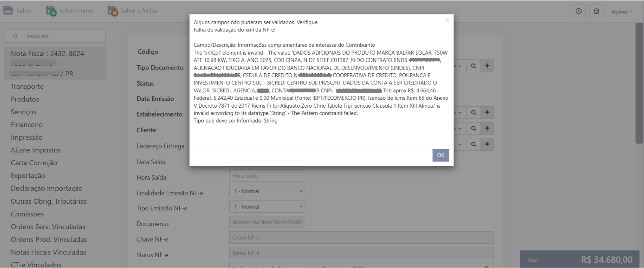Click the Hora Saída input field
Viewport: 644px width, 268px height.
coord(267,176)
